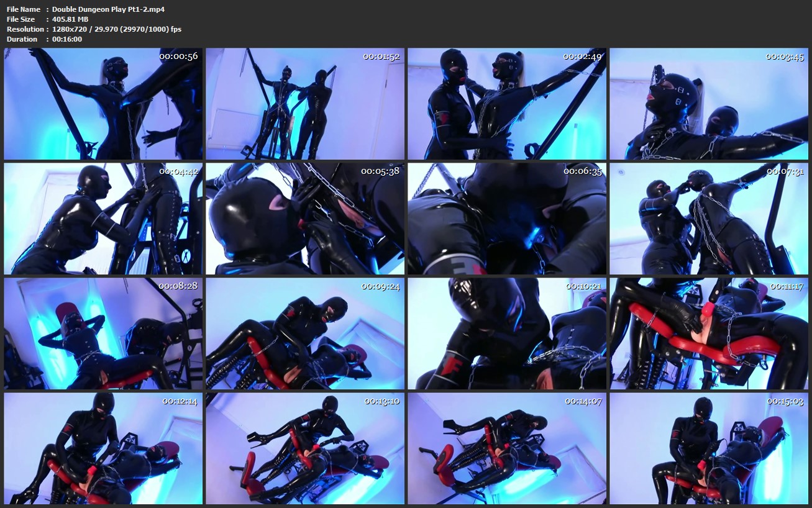Select the frame marked 00:01:52

pos(305,104)
